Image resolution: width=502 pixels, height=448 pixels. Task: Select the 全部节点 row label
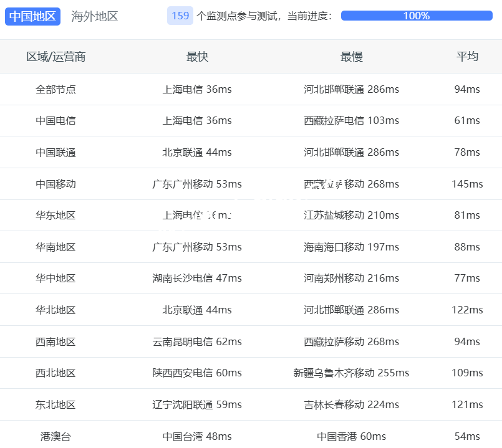56,89
